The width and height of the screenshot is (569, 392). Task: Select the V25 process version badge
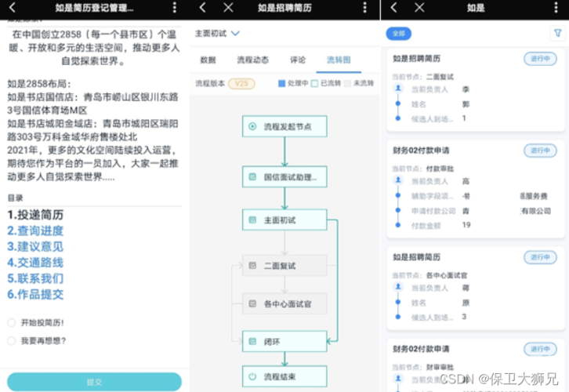241,83
